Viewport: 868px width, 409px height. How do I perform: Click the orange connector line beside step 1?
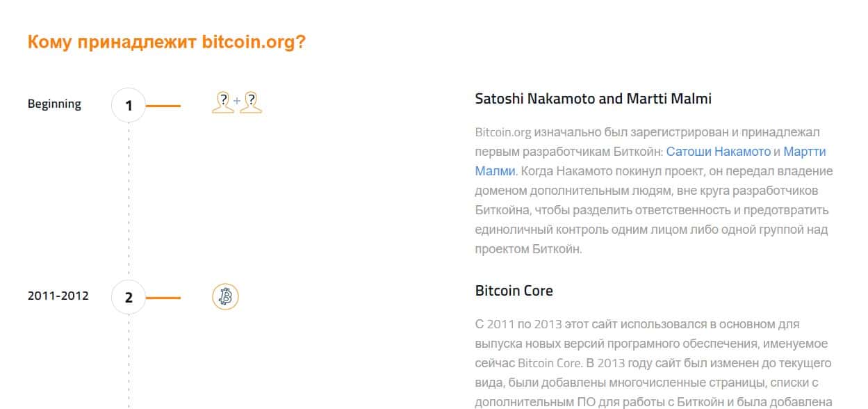coord(163,106)
